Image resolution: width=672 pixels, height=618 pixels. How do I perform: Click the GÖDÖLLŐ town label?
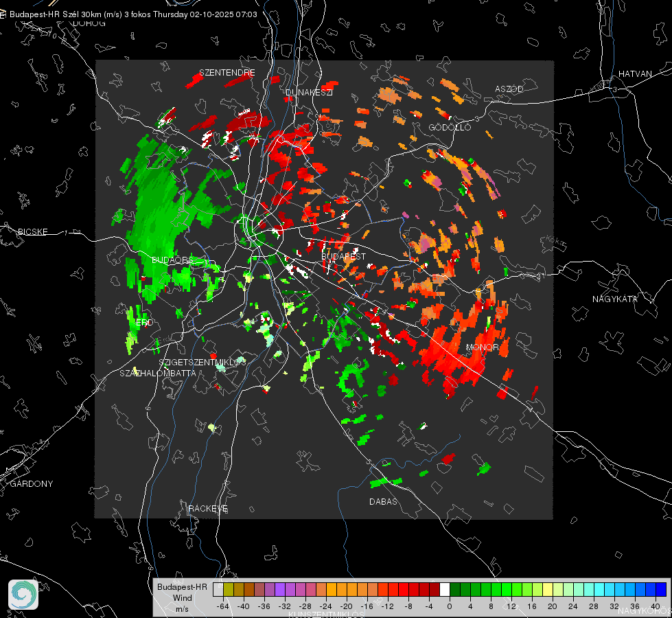click(450, 127)
